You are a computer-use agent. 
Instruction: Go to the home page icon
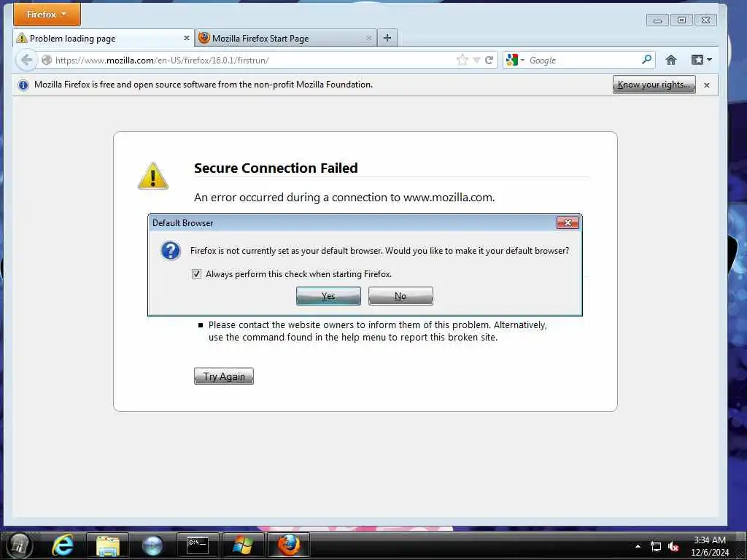[671, 60]
